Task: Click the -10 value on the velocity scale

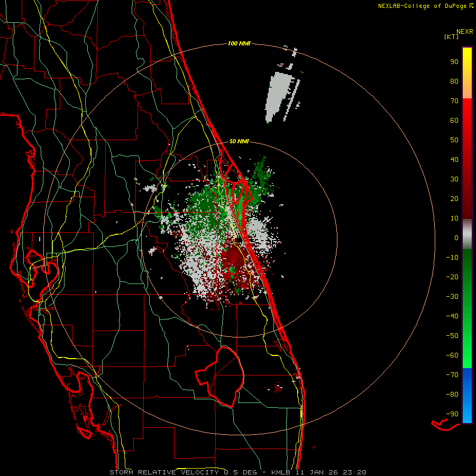Action: click(x=452, y=258)
